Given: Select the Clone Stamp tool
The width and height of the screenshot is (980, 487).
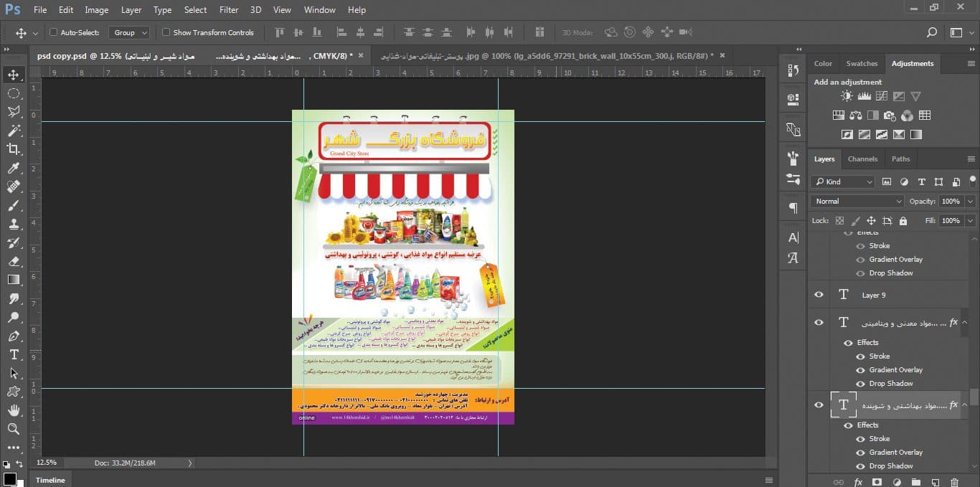Looking at the screenshot, I should 14,224.
